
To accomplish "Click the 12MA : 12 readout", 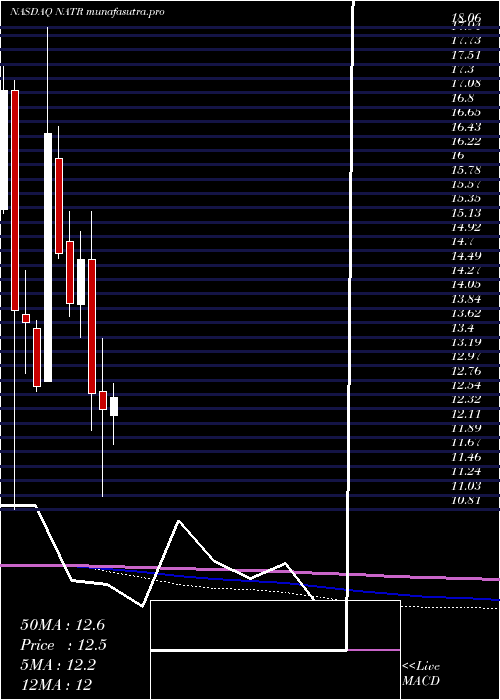I will 57,684.
